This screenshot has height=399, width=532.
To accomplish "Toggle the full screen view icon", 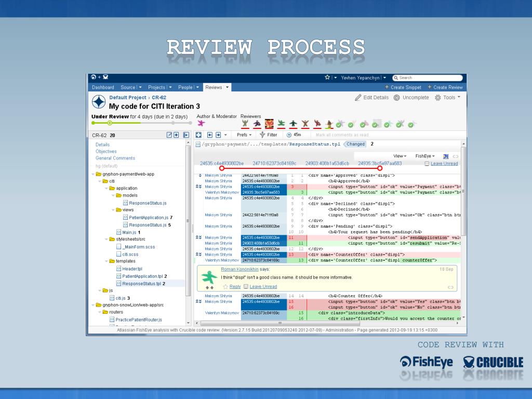I will 198,135.
